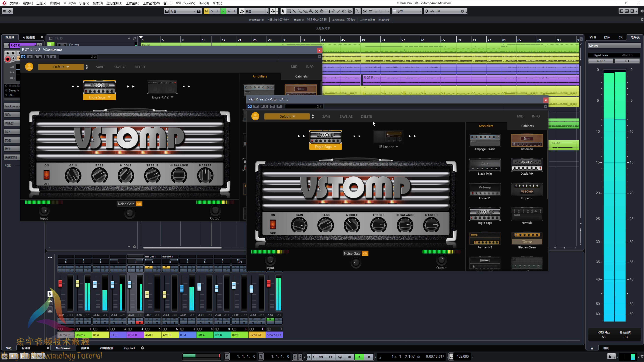The height and width of the screenshot is (362, 644).
Task: Open the VST Cloud(V) menu
Action: (x=185, y=3)
